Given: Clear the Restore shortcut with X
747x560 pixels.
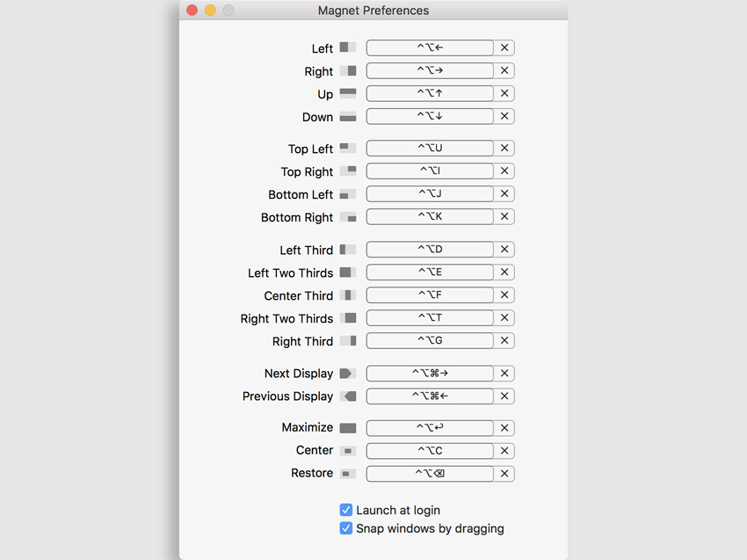Looking at the screenshot, I should point(504,474).
